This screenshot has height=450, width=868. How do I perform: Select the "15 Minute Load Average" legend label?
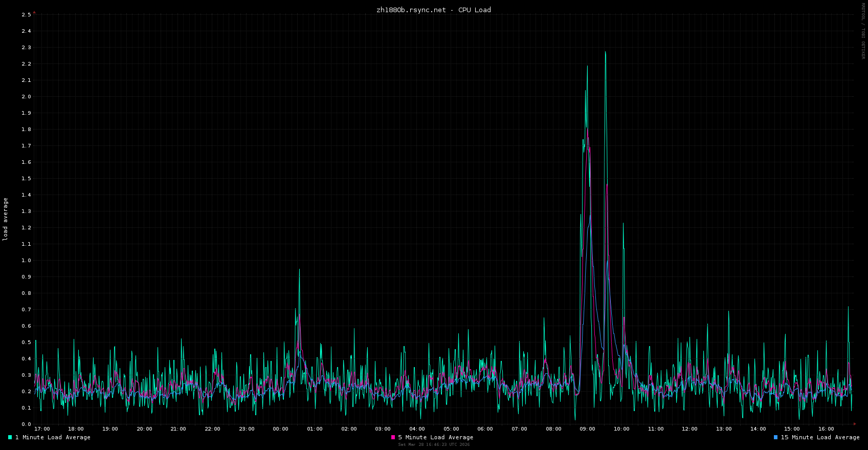[x=820, y=437]
